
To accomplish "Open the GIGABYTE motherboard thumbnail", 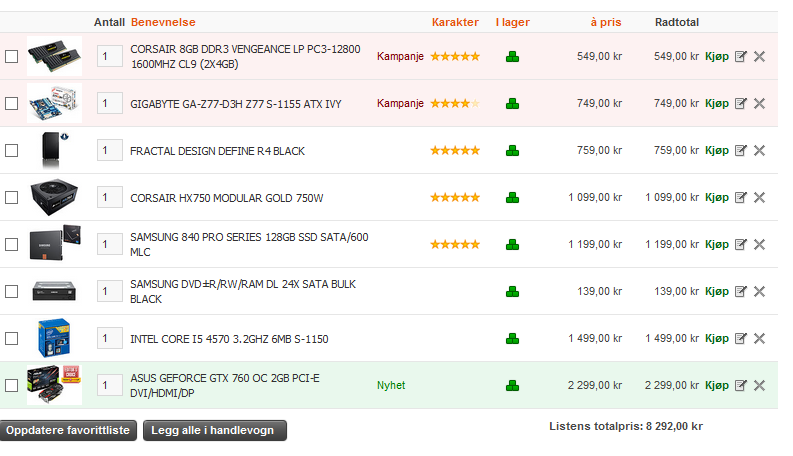I will [54, 103].
